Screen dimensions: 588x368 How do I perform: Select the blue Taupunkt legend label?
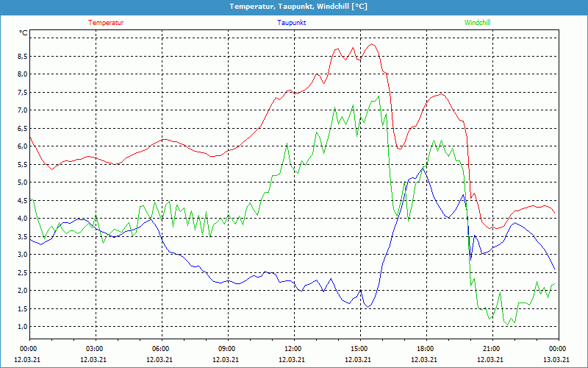(x=291, y=23)
